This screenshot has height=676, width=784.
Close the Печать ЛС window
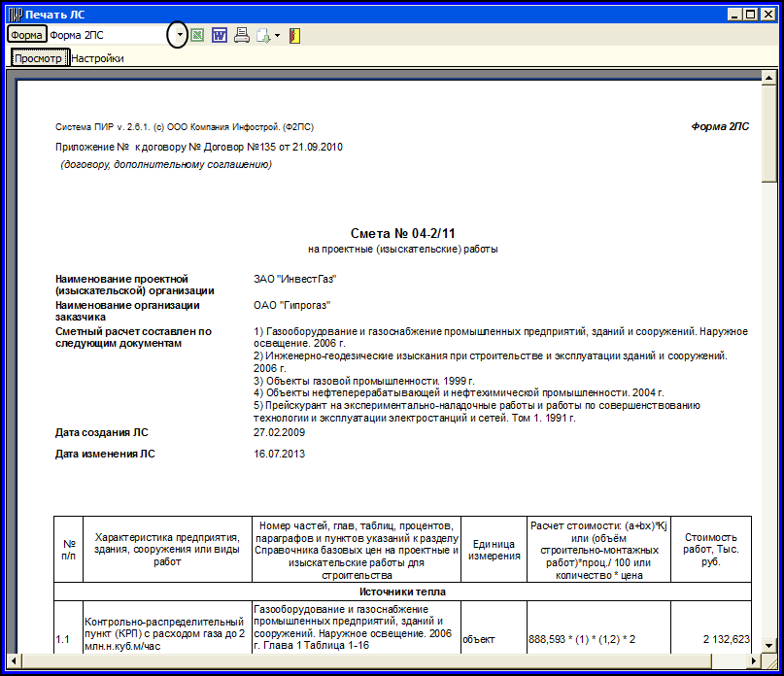point(768,15)
